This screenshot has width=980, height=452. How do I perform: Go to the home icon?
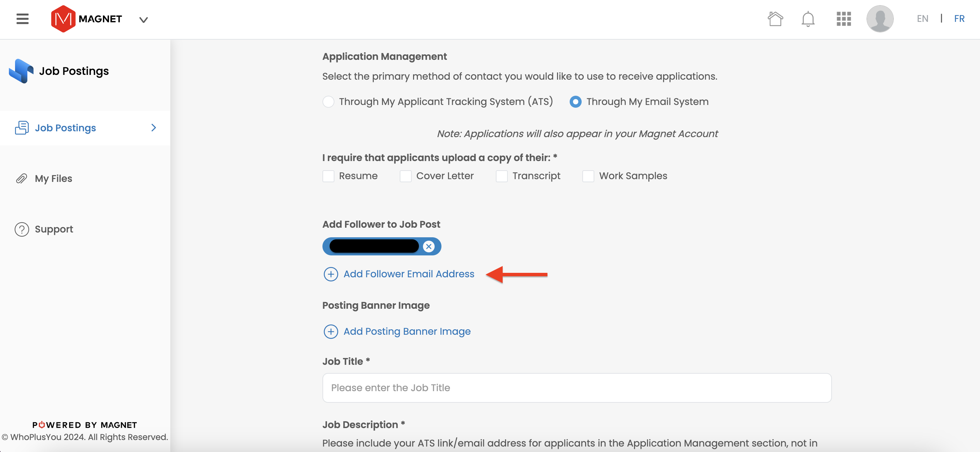coord(775,19)
